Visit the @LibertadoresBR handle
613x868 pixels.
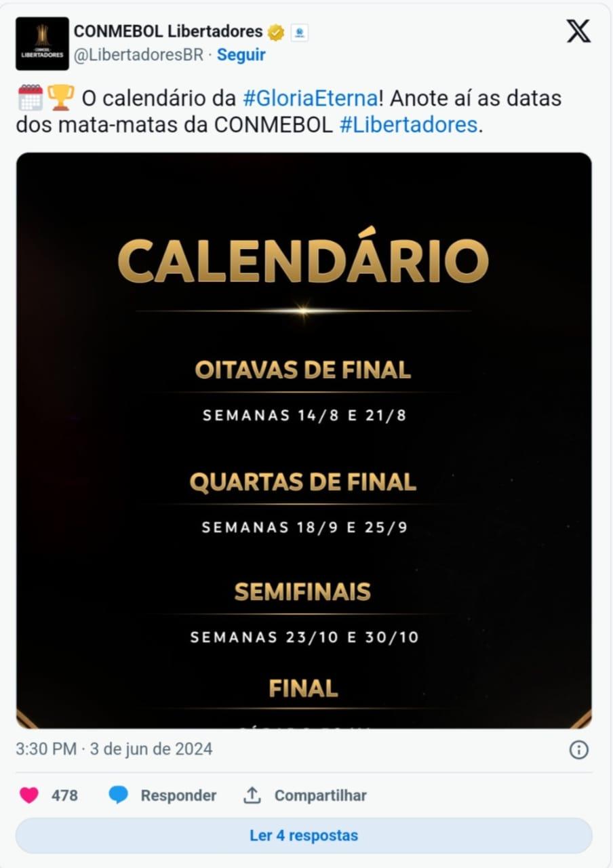[x=138, y=55]
